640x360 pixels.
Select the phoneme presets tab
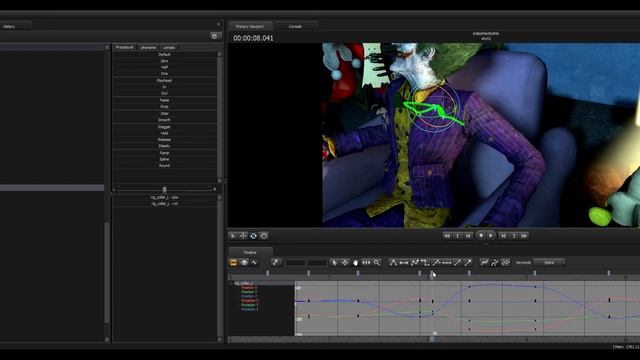tap(148, 48)
